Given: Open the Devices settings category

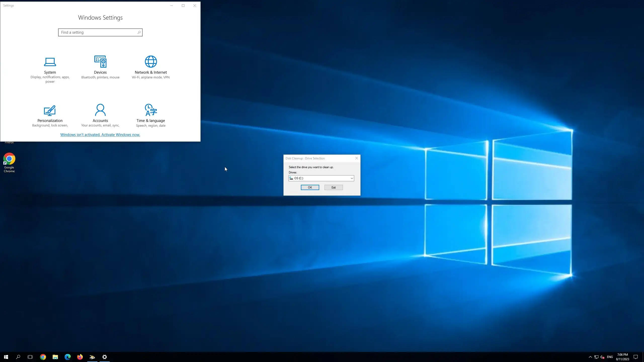Looking at the screenshot, I should pos(100,67).
